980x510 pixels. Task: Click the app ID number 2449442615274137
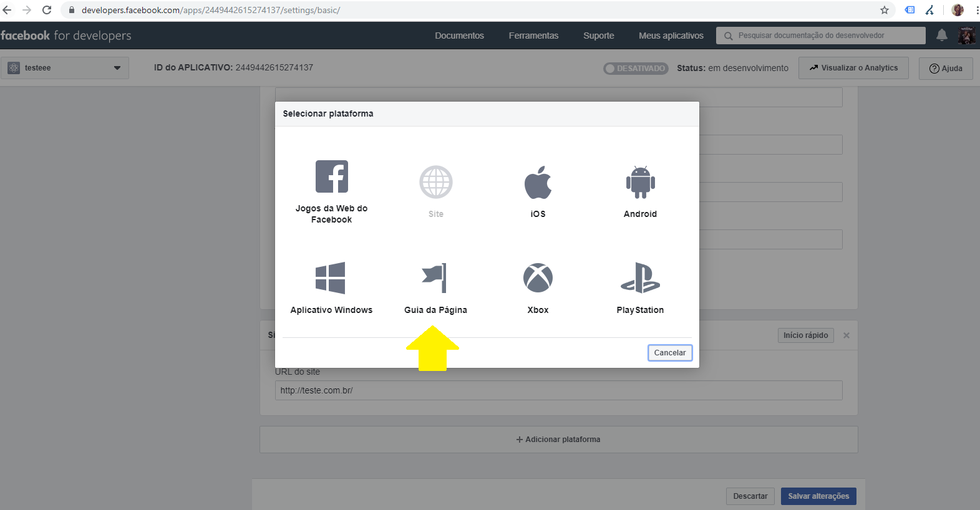pos(274,67)
